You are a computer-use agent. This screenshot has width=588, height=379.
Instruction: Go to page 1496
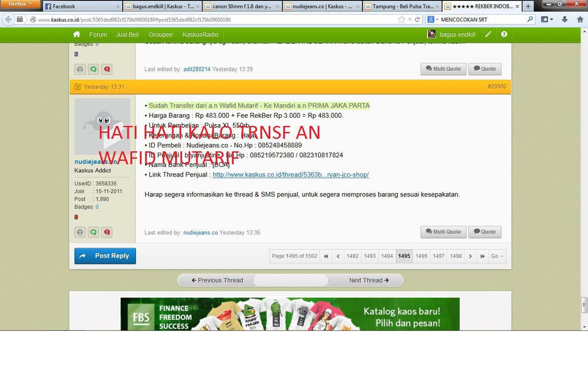coord(421,256)
